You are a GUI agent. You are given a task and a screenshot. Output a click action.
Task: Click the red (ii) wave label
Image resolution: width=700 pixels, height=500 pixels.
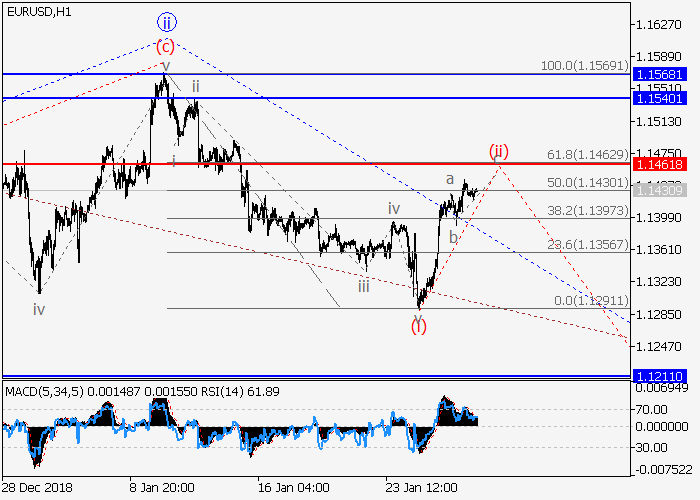(x=499, y=151)
